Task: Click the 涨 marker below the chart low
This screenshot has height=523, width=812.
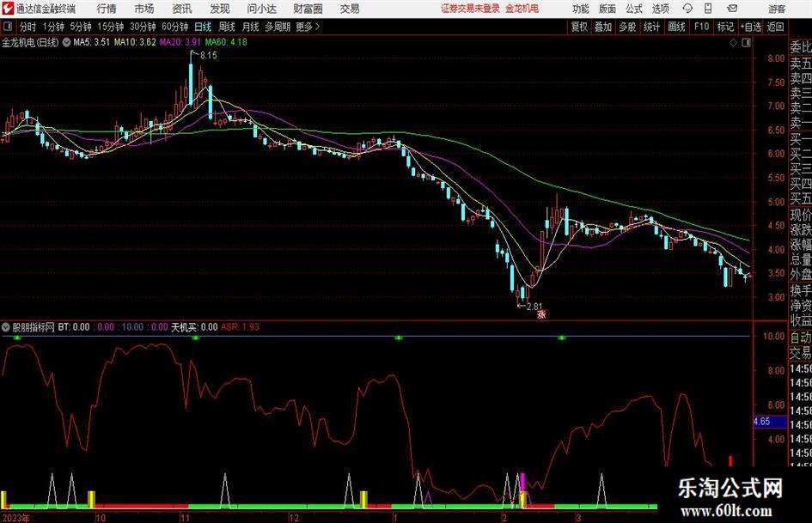Action: point(541,313)
